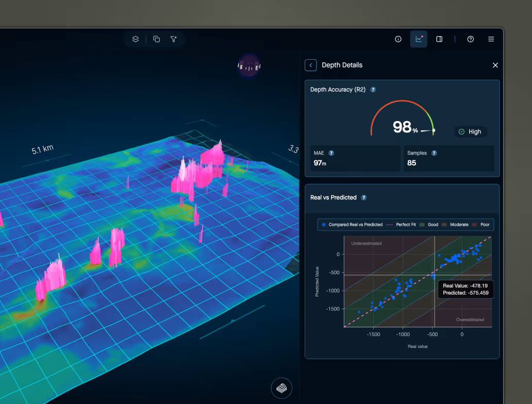The image size is (532, 404).
Task: Click the 5.1 km dimension label
Action: pos(42,149)
